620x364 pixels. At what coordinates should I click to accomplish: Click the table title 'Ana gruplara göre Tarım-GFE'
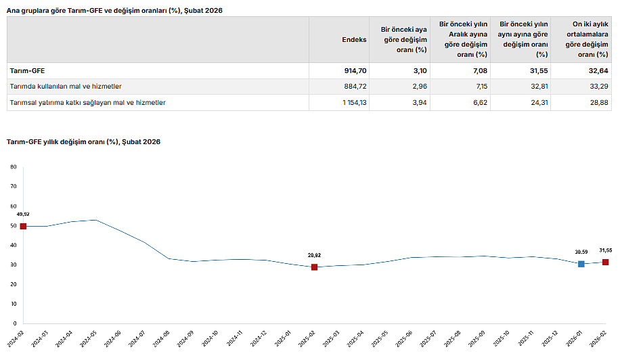tap(114, 11)
